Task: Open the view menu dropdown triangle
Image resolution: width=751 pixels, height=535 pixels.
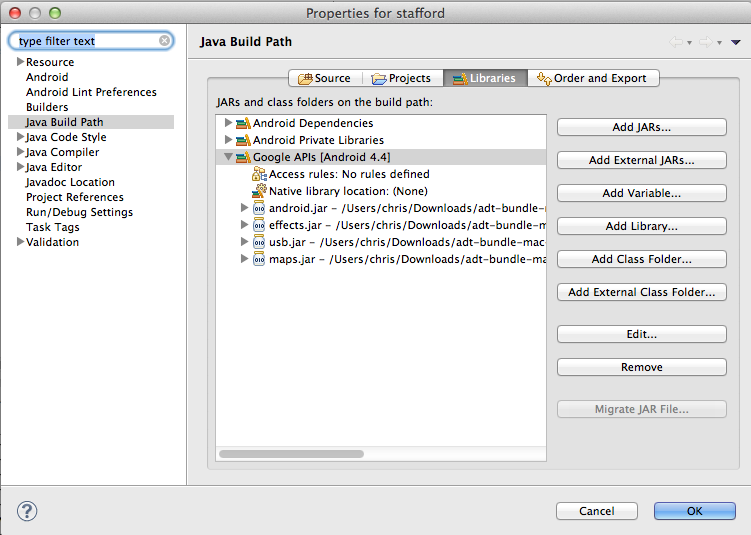Action: coord(736,42)
